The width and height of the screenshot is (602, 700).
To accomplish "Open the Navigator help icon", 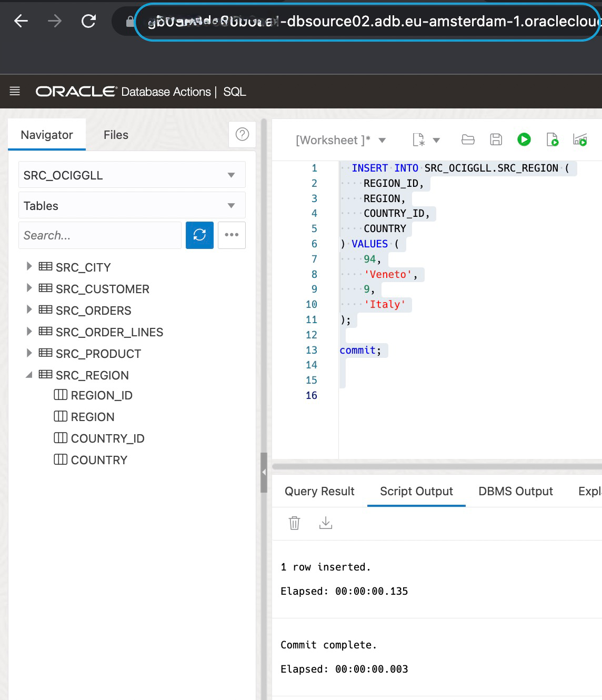I will tap(243, 134).
